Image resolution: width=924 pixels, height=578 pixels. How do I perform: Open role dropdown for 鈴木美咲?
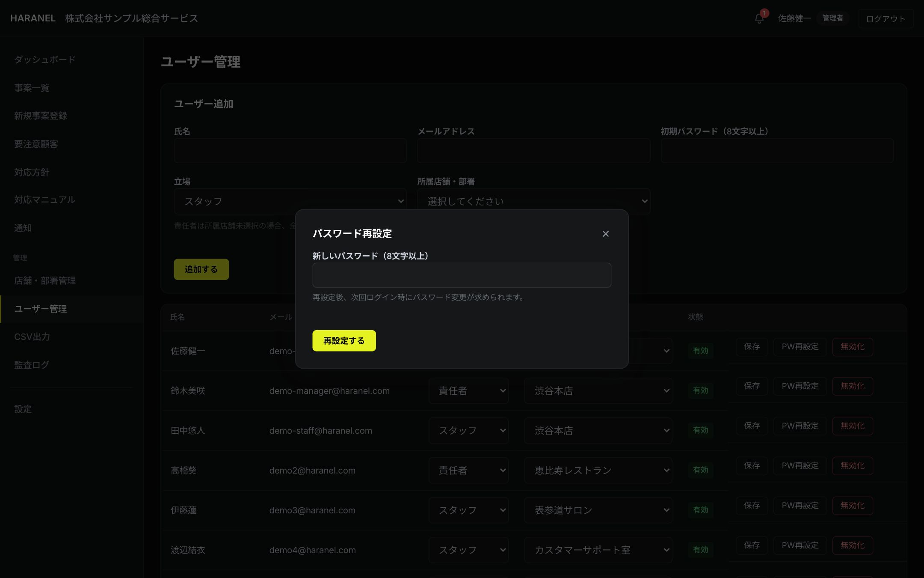click(468, 390)
